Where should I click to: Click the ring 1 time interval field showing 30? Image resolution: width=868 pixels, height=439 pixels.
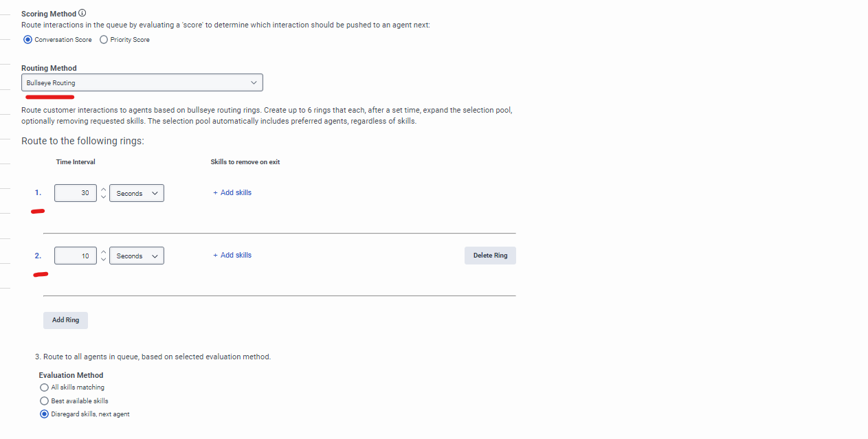(x=76, y=193)
